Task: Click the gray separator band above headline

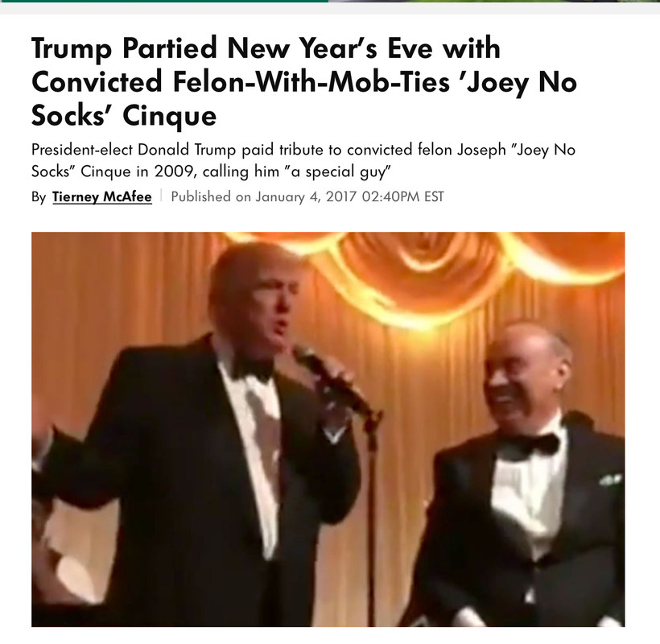Action: (330, 8)
